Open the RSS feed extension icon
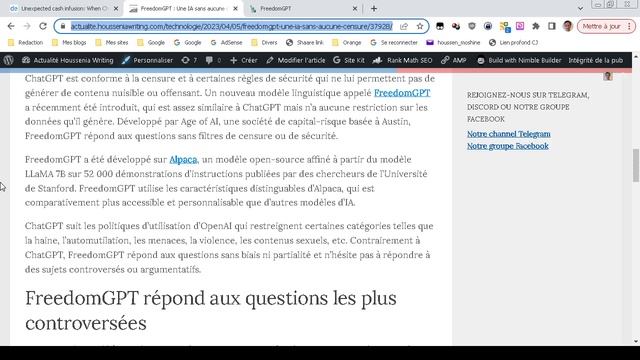 [x=505, y=27]
